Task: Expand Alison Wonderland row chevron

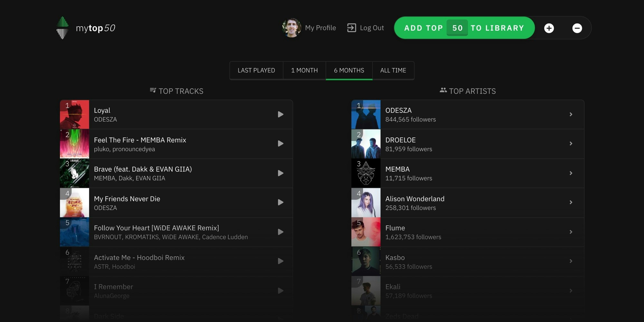Action: point(571,203)
